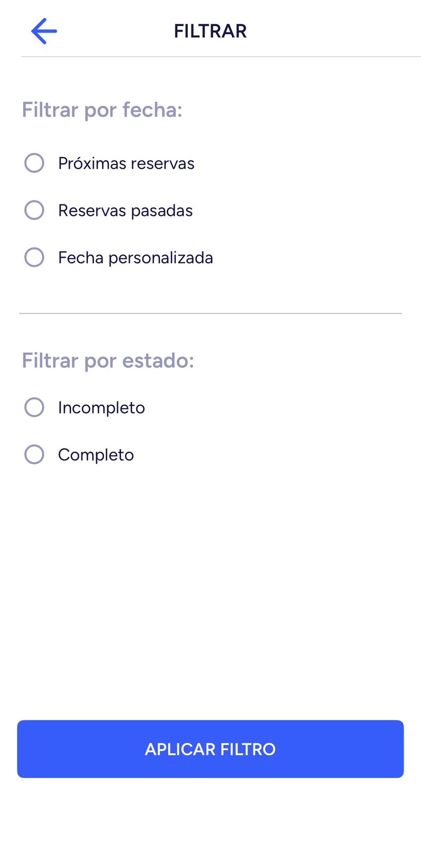Enable the Fecha personalizada radio option
The width and height of the screenshot is (421, 868).
pos(34,257)
